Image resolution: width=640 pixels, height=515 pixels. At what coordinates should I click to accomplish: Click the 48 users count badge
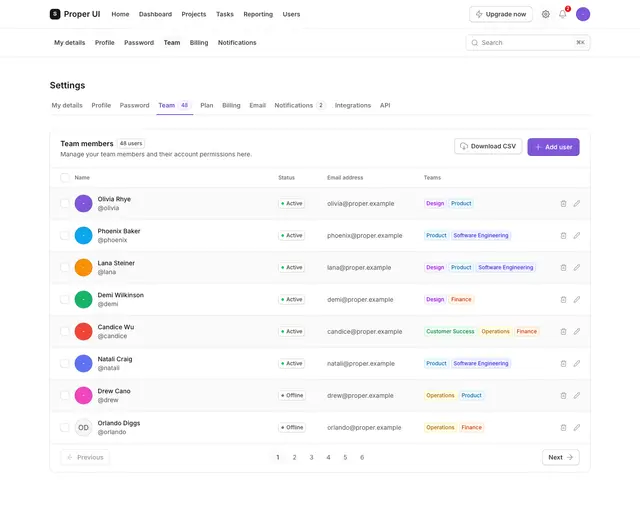pyautogui.click(x=131, y=143)
